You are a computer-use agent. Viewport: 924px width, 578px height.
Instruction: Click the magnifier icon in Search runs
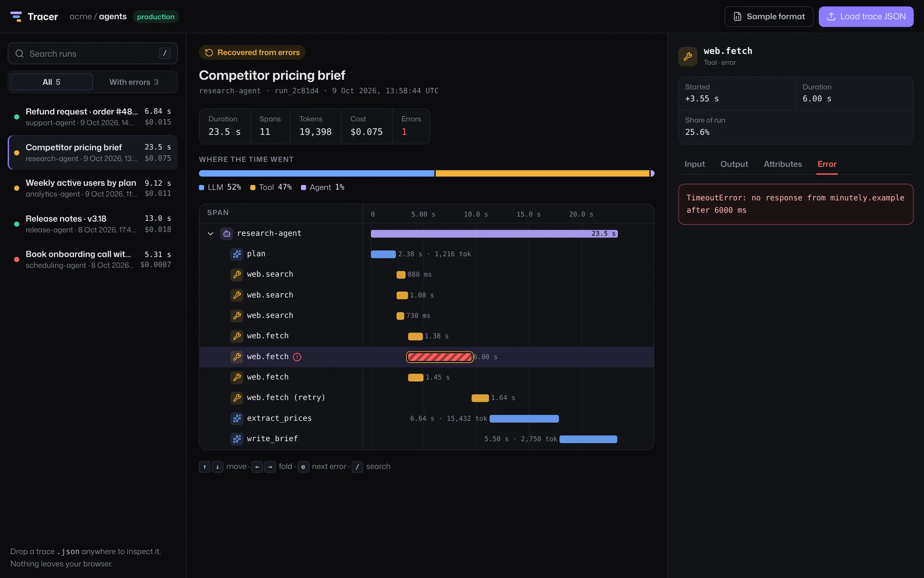tap(20, 54)
